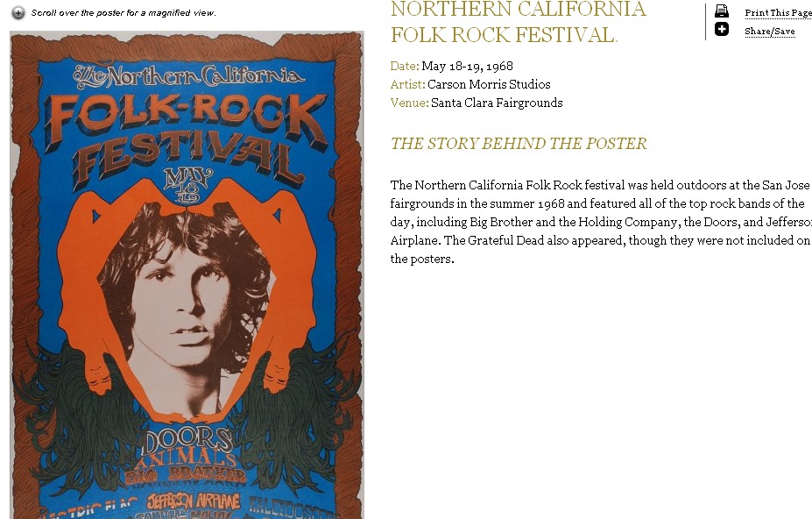Click the 'Scroll over the poster' hint text
The width and height of the screenshot is (812, 519).
pos(124,13)
